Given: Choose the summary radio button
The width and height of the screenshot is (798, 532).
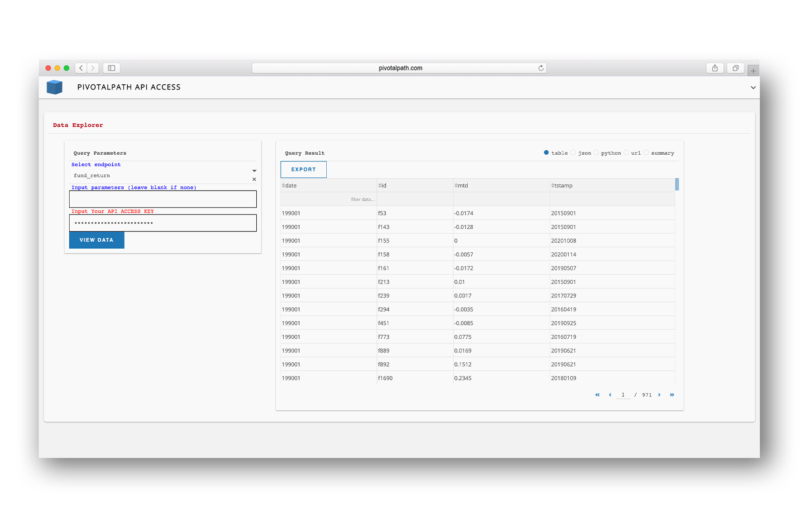Looking at the screenshot, I should 646,153.
